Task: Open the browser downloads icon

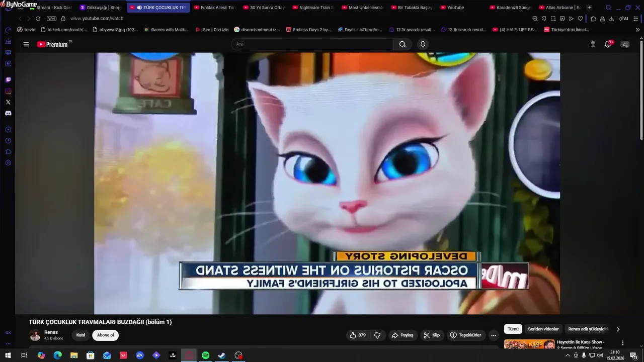Action: (x=611, y=19)
